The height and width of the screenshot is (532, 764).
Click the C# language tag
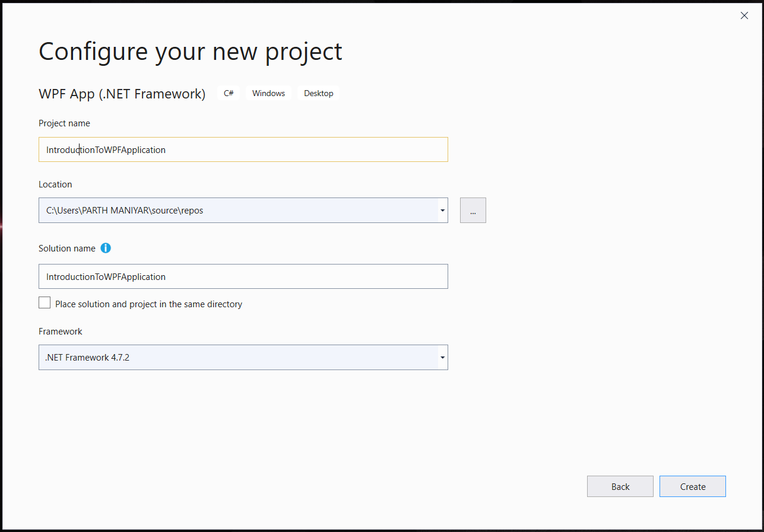[229, 94]
